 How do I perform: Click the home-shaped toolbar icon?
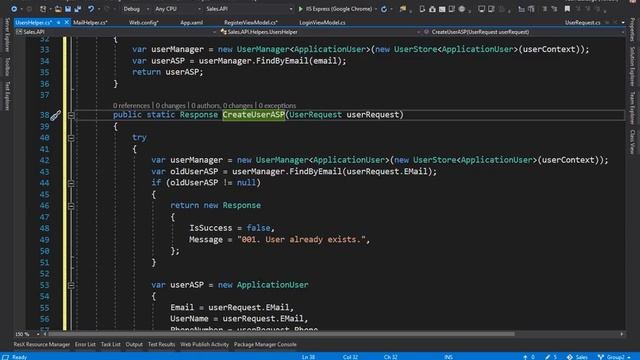432,9
